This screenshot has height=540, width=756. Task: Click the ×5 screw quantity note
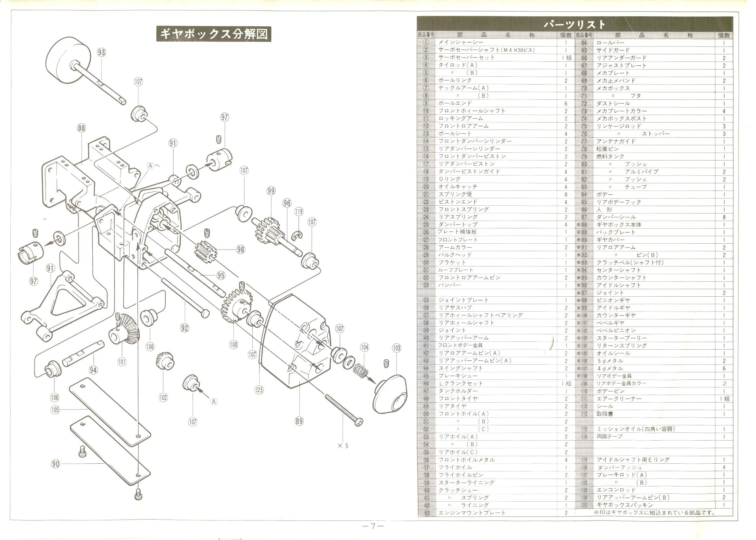pyautogui.click(x=343, y=446)
